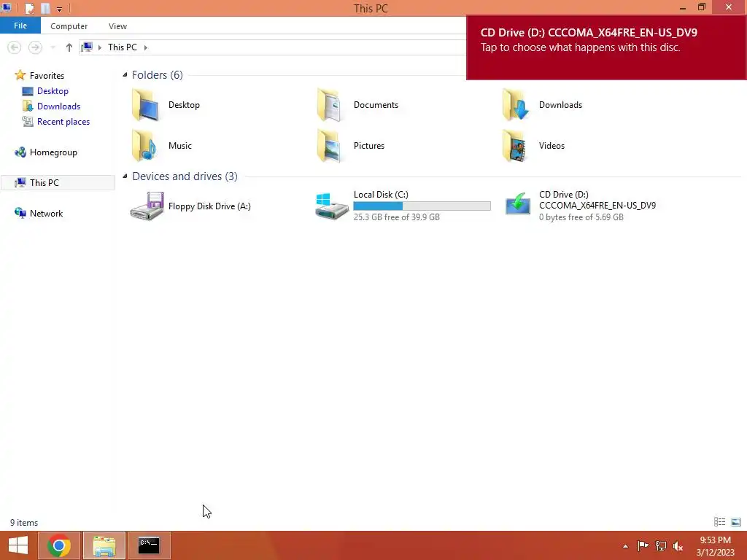The image size is (747, 560).
Task: Show hidden tray icons arrow
Action: 625,546
